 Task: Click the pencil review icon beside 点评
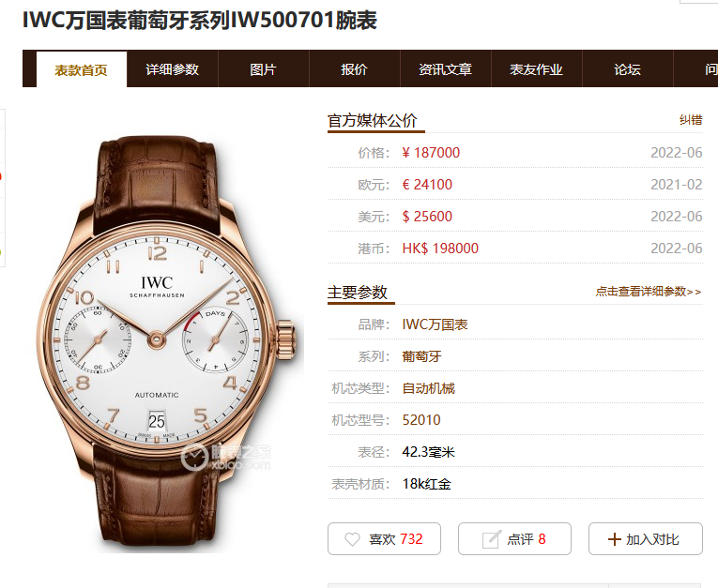pos(491,539)
